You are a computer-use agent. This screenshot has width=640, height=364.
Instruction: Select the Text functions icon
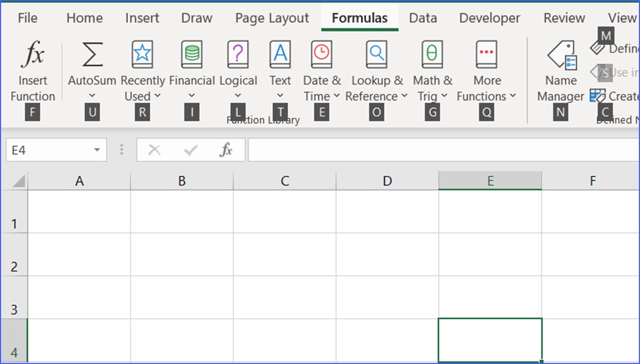[280, 54]
